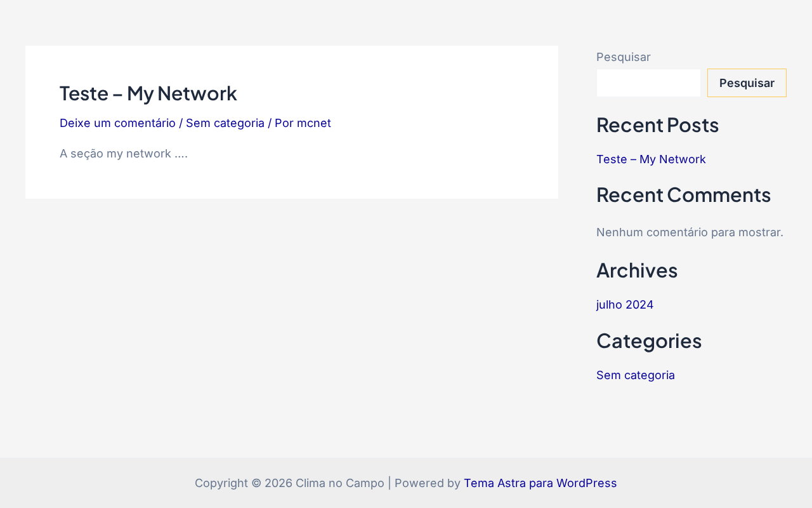Click the Recent Posts heading
This screenshot has width=812, height=508.
click(658, 124)
